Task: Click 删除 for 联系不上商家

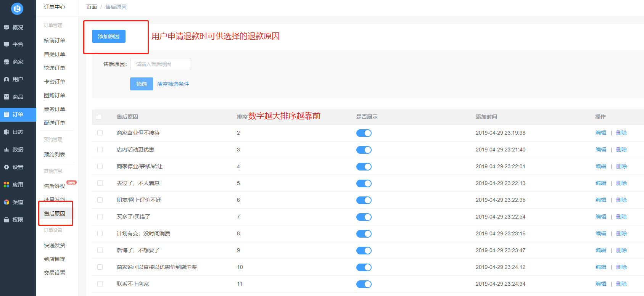Action: 621,284
